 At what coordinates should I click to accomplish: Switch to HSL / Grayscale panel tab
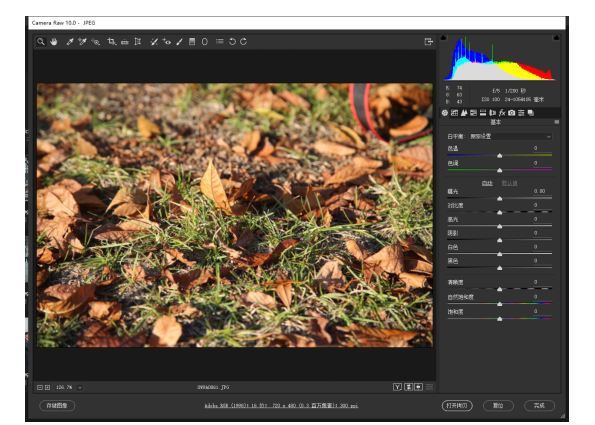click(x=473, y=113)
